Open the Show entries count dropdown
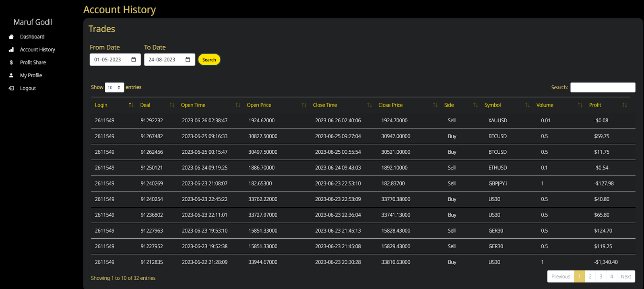The image size is (644, 289). coord(114,87)
